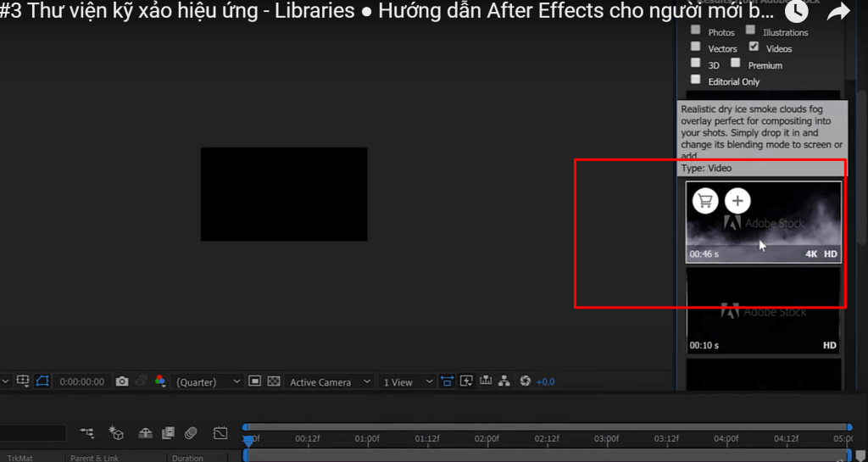The width and height of the screenshot is (868, 462).
Task: Click the Hide Shy Layers icon
Action: point(145,432)
